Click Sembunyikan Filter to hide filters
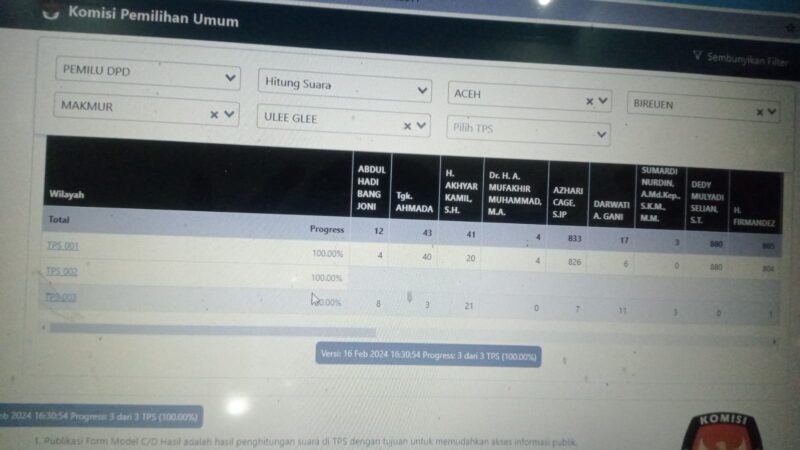 (747, 60)
